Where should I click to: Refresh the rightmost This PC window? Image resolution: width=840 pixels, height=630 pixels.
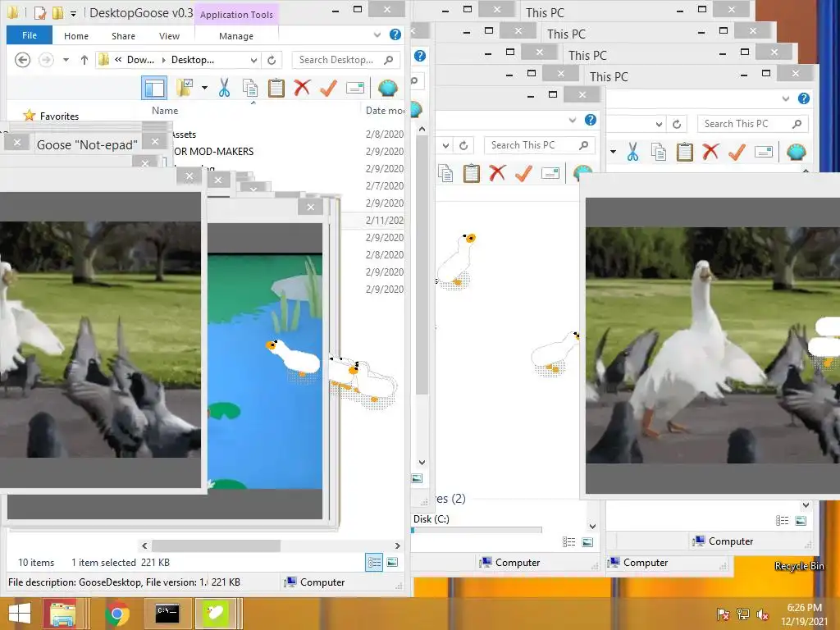pyautogui.click(x=677, y=125)
